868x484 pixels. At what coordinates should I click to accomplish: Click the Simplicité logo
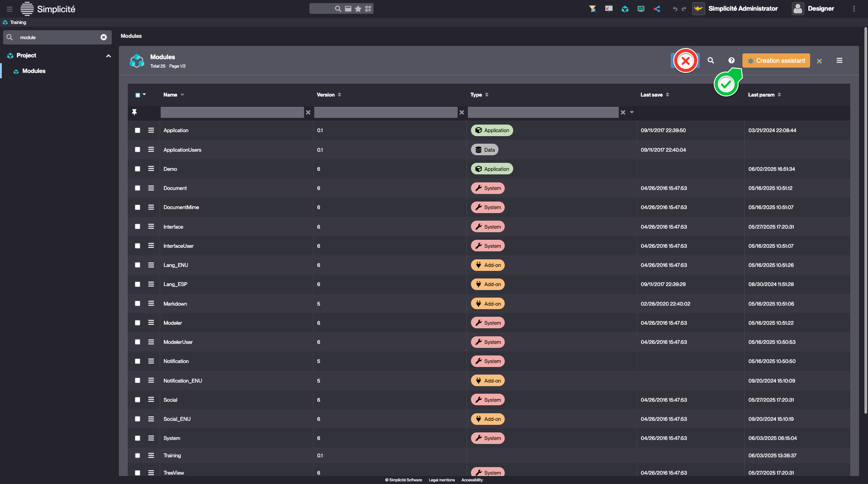click(48, 9)
